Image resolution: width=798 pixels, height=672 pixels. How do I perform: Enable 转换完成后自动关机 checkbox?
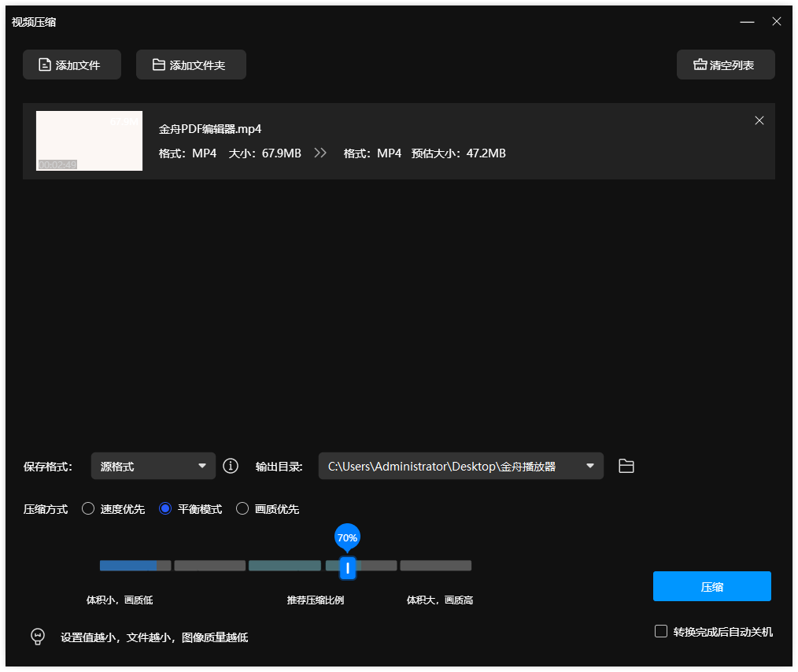pyautogui.click(x=661, y=631)
